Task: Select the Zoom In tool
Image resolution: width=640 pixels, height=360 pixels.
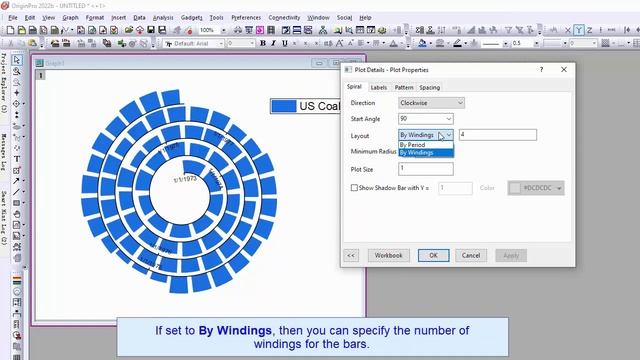Action: coord(16,71)
